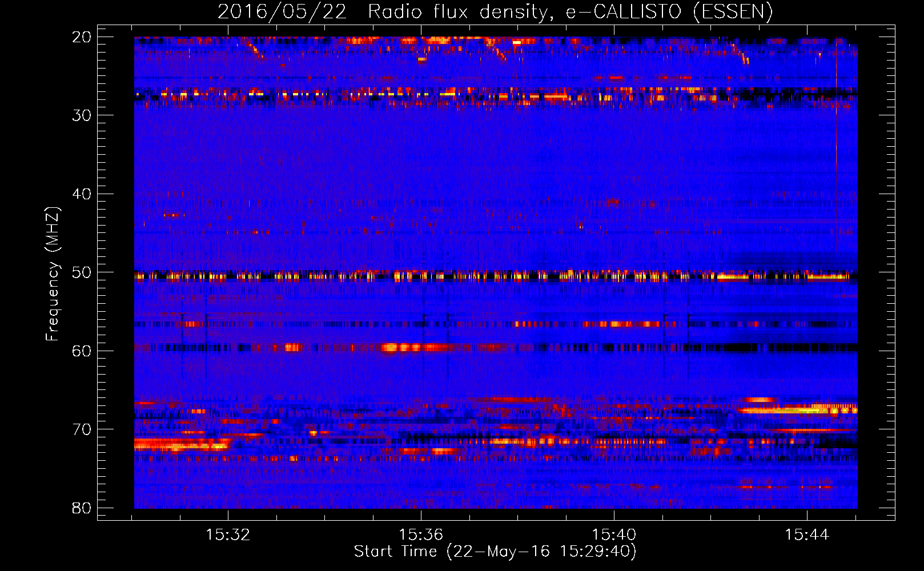The width and height of the screenshot is (924, 571).
Task: Click the 15:40 time tick label
Action: (x=614, y=534)
